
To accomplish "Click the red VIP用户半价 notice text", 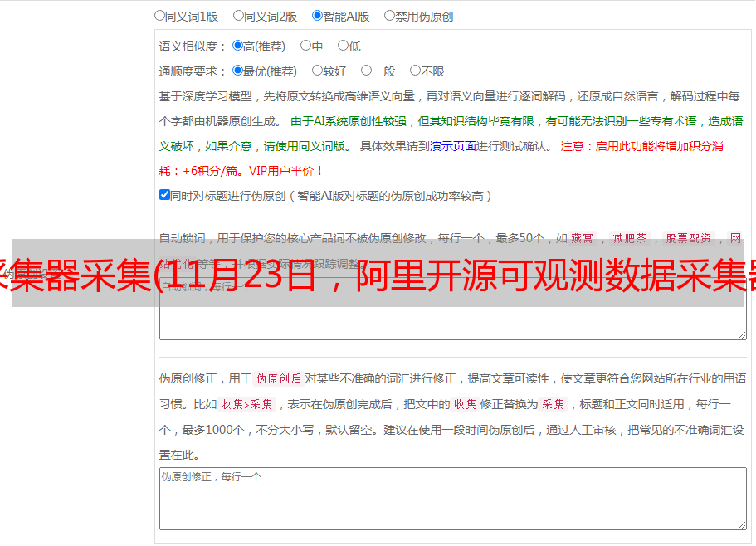I will tap(286, 171).
